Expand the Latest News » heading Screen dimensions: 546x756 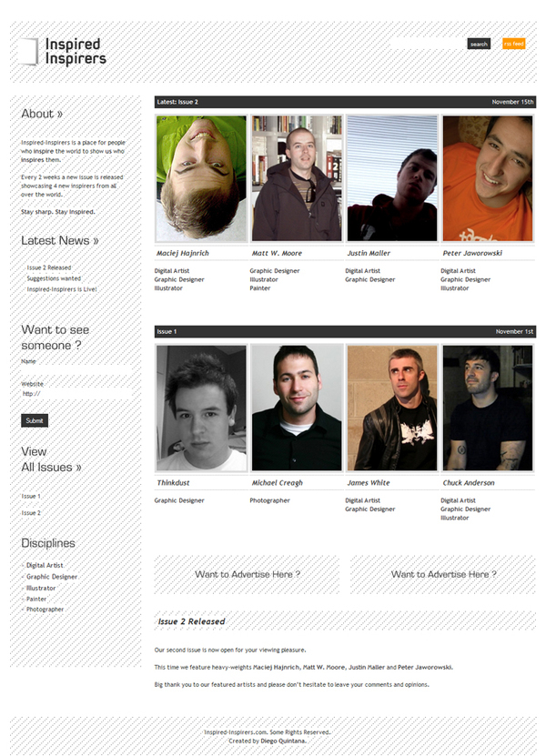[60, 240]
